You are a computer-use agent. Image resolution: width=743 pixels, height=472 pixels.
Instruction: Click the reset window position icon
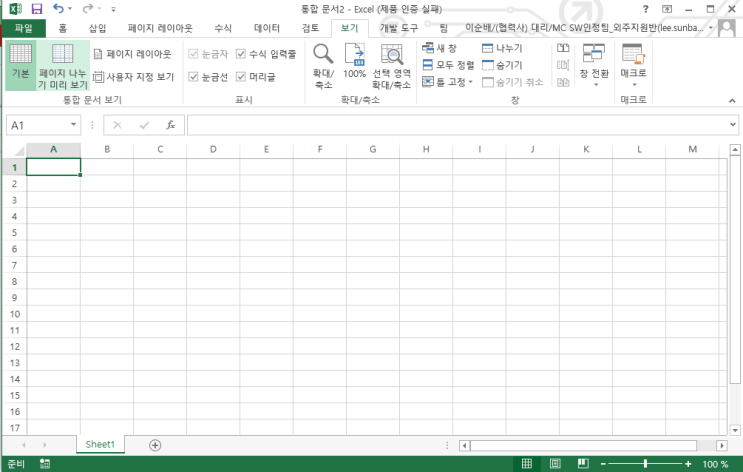point(563,82)
